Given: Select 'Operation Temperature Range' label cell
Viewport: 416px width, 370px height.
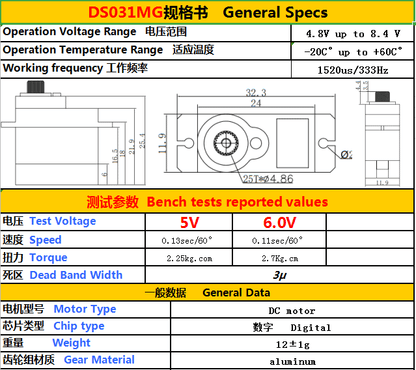Looking at the screenshot, I should pos(146,51).
